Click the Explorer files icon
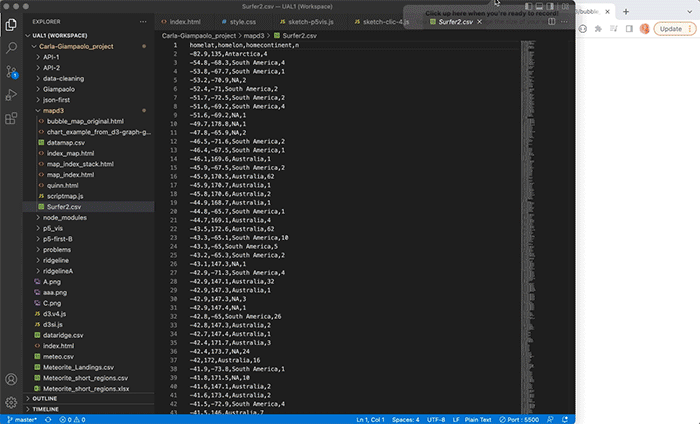 coord(13,22)
